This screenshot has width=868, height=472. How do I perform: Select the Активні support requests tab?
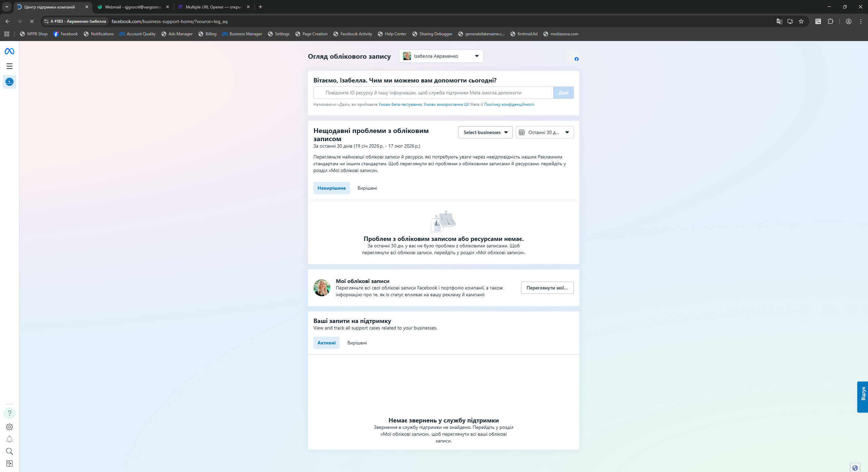(x=326, y=343)
